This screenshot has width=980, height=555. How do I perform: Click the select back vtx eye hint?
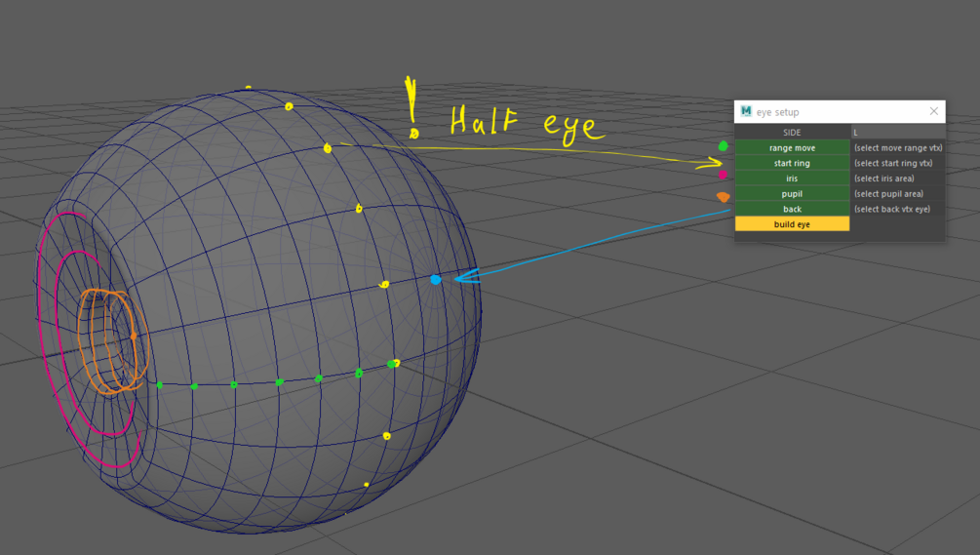click(892, 210)
